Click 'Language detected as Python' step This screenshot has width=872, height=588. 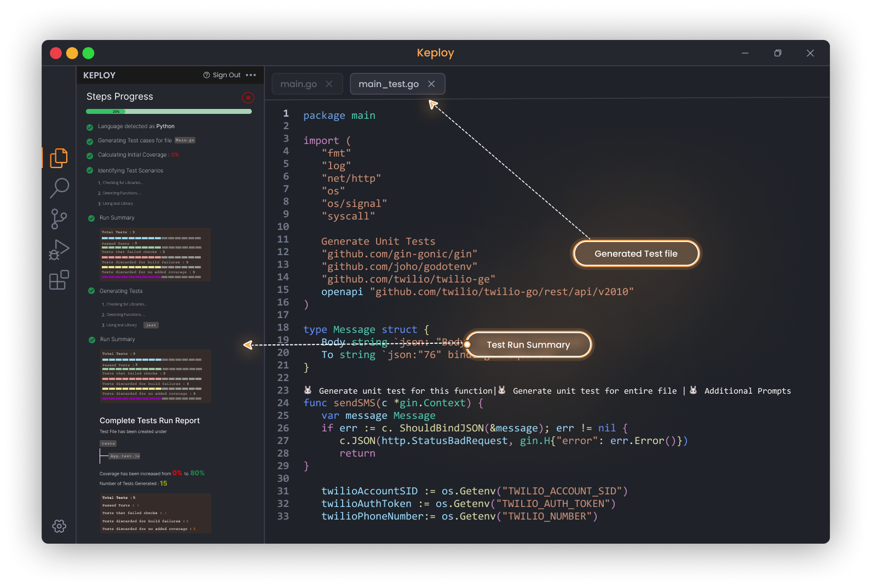point(136,126)
